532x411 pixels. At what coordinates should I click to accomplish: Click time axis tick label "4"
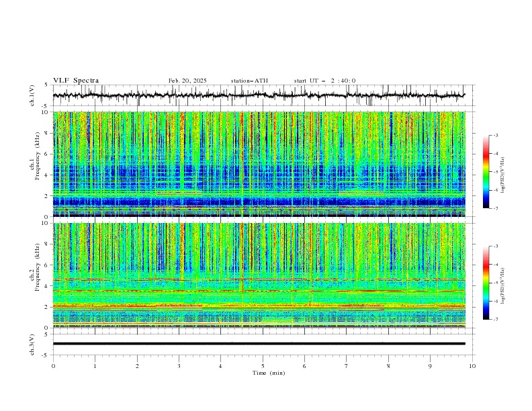pos(220,366)
